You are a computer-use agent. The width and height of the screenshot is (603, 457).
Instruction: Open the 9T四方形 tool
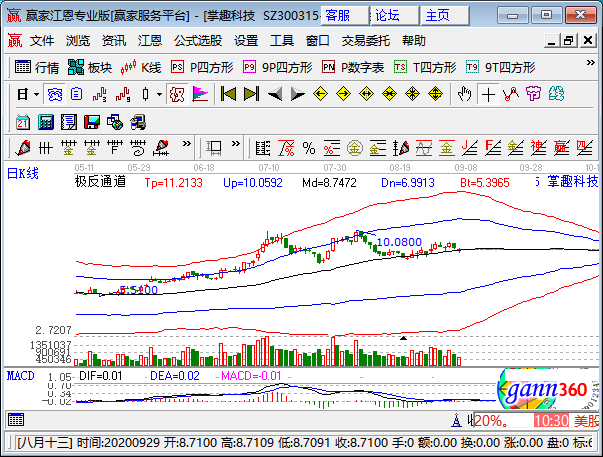point(500,67)
